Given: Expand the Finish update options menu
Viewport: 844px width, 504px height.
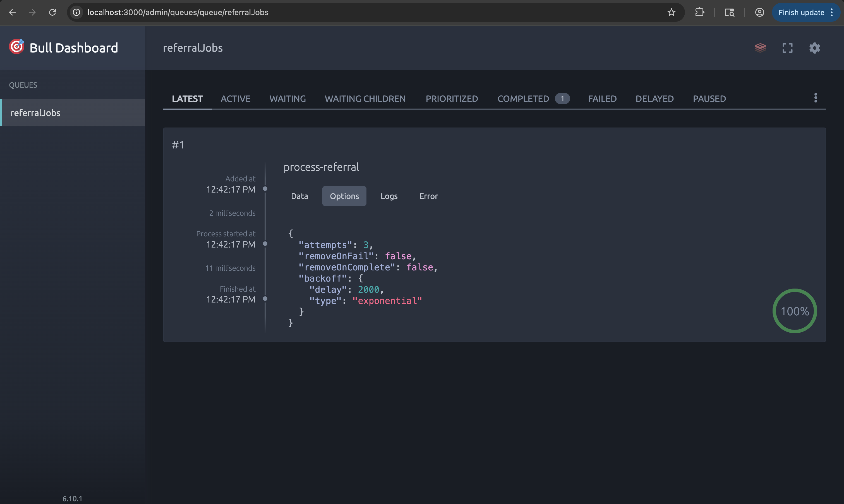Looking at the screenshot, I should [x=832, y=13].
